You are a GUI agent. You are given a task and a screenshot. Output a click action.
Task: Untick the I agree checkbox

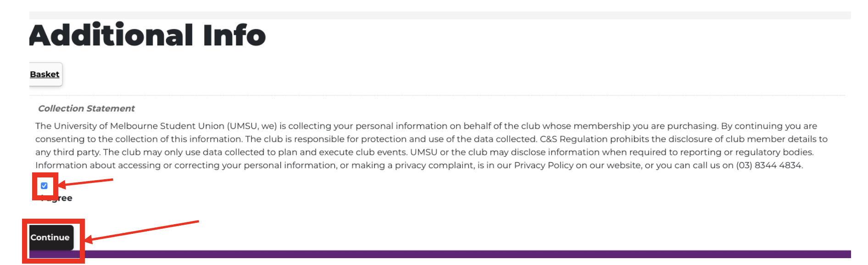pos(44,186)
